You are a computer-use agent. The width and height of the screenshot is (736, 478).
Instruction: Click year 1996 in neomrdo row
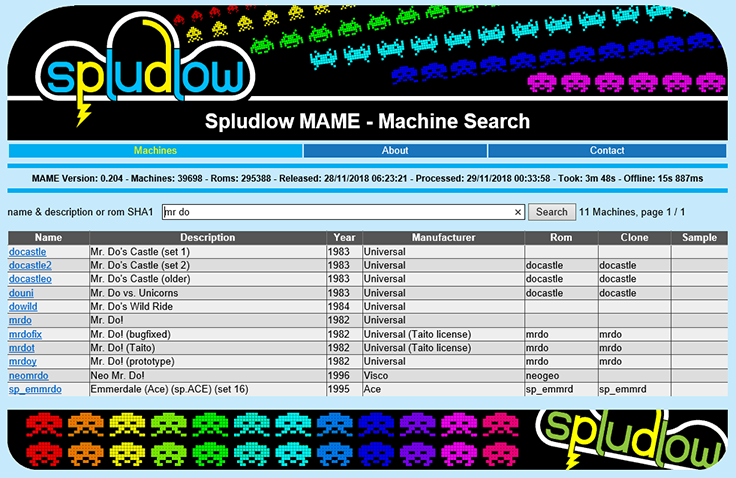(338, 376)
